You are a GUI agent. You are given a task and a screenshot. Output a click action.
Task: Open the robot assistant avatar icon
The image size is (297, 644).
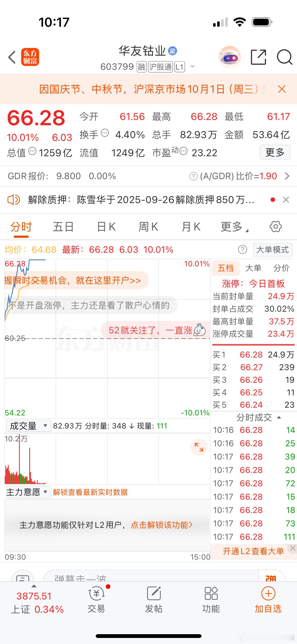pos(229,57)
